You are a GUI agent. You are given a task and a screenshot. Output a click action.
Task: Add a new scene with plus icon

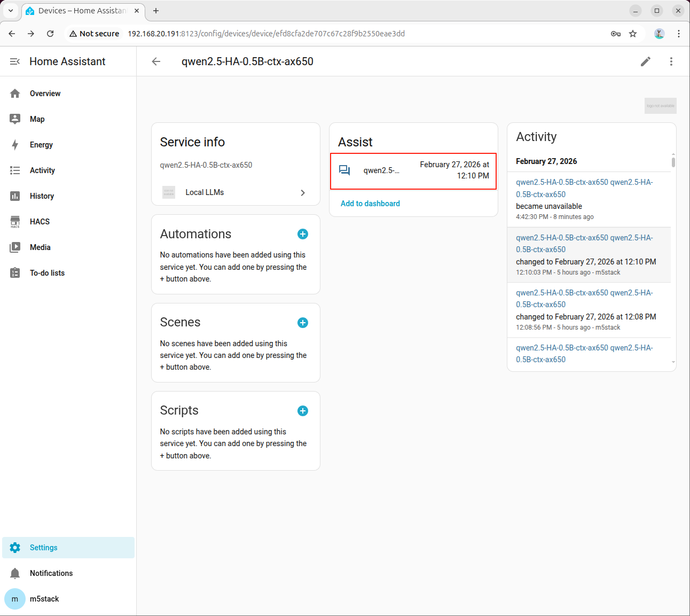tap(302, 323)
